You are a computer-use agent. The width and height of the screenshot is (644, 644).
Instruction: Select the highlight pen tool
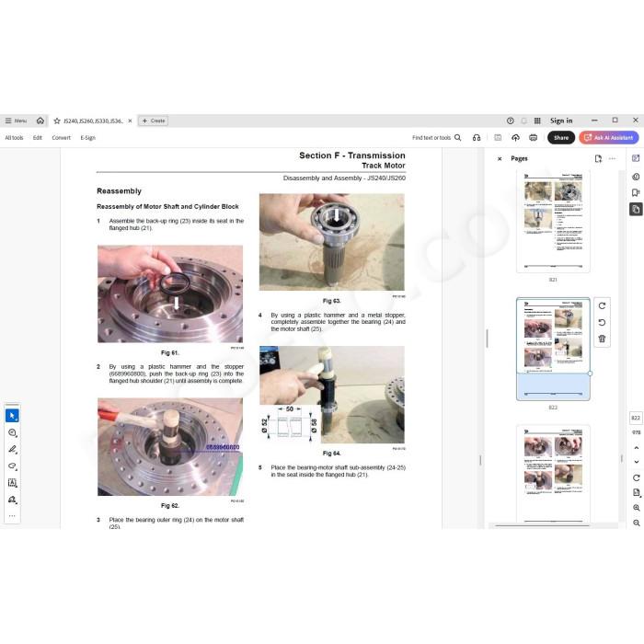click(12, 449)
